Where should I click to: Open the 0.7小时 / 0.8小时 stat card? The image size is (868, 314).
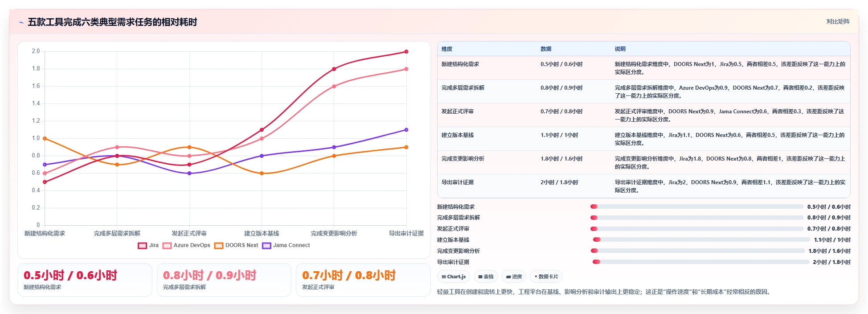(x=363, y=280)
